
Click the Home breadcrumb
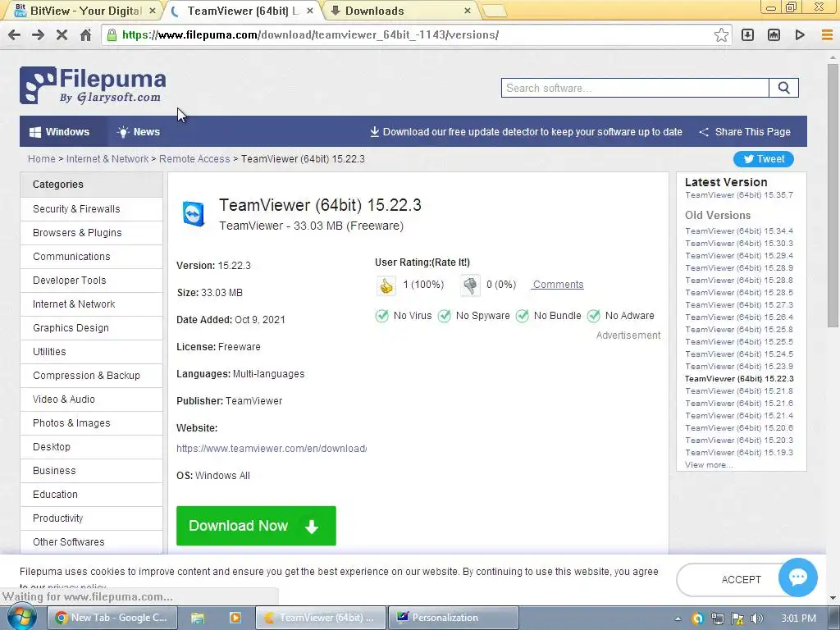point(42,159)
